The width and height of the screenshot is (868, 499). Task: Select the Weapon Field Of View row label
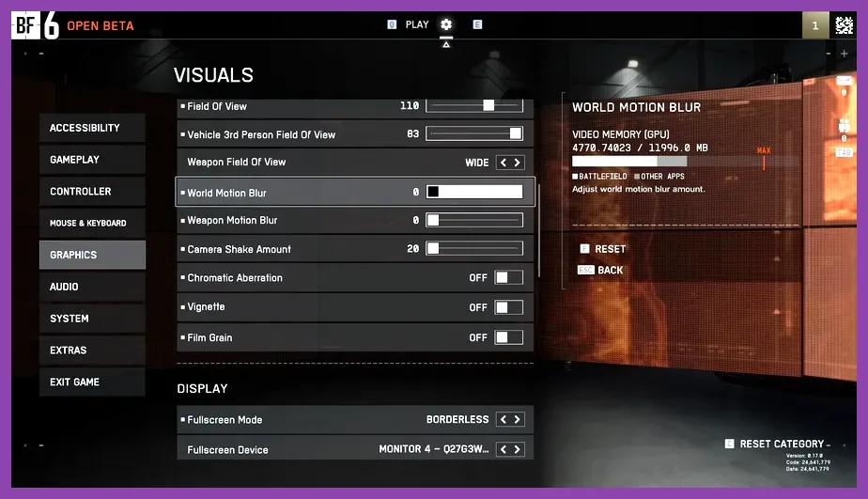pos(237,163)
